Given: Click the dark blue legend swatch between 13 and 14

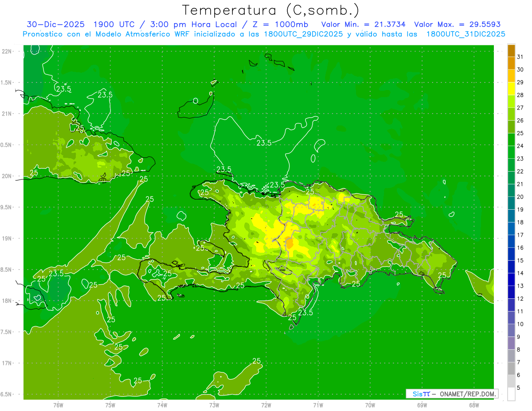Looking at the screenshot, I should coord(511,280).
